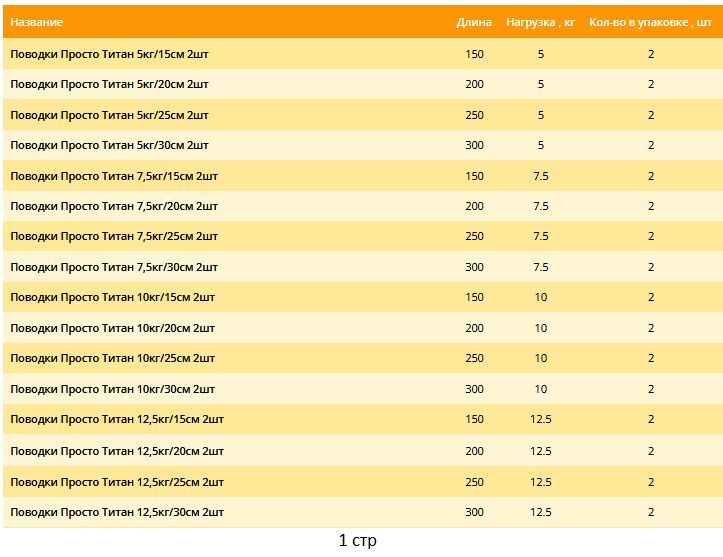The width and height of the screenshot is (723, 557).
Task: Click length value 250 in 5кг/25см row
Action: [x=474, y=115]
